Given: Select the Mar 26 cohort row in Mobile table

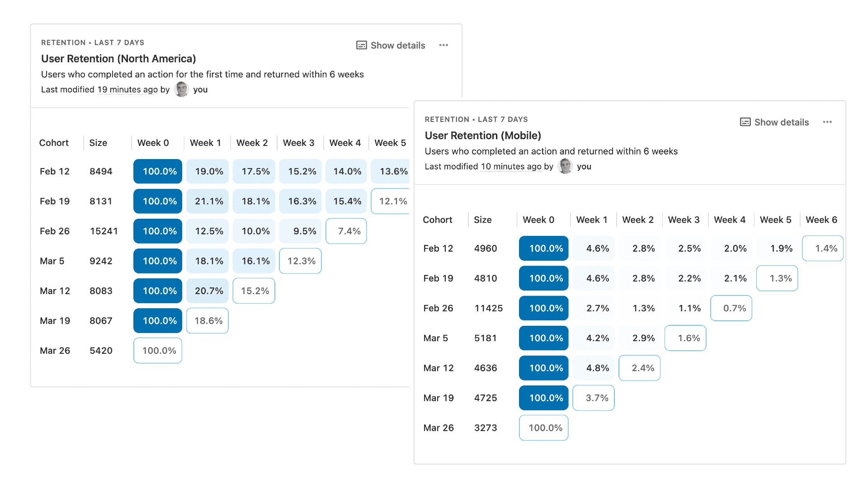Looking at the screenshot, I should click(438, 427).
